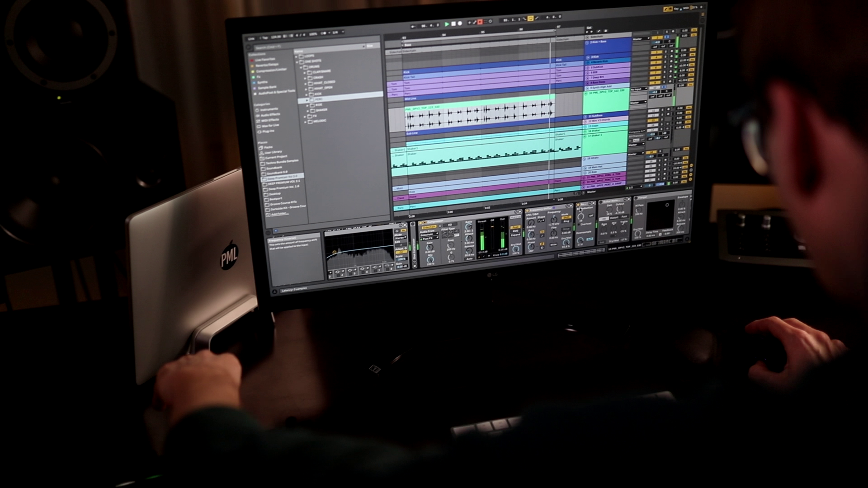
Task: Collapse the ONE SHOTS folder
Action: pos(297,62)
